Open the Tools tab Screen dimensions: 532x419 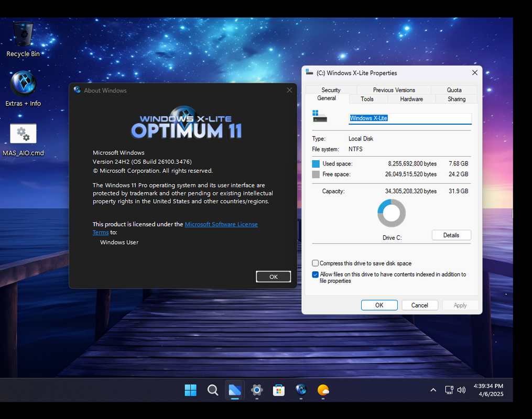point(367,99)
